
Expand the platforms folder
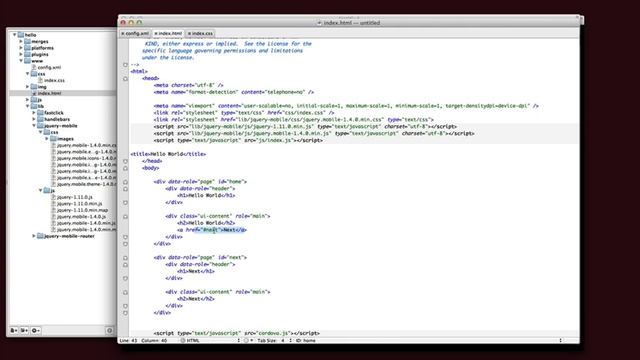[x=21, y=48]
